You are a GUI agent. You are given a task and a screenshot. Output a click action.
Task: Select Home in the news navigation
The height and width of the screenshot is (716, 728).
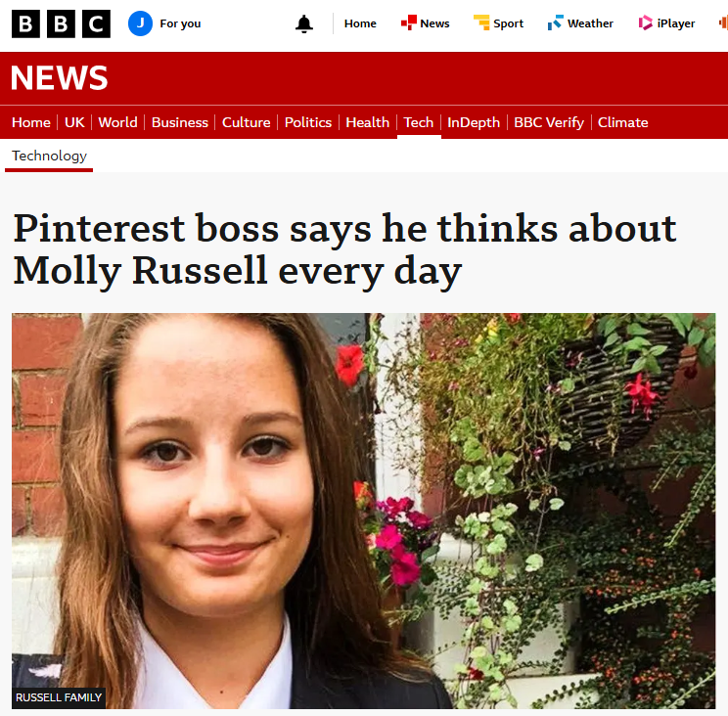31,122
